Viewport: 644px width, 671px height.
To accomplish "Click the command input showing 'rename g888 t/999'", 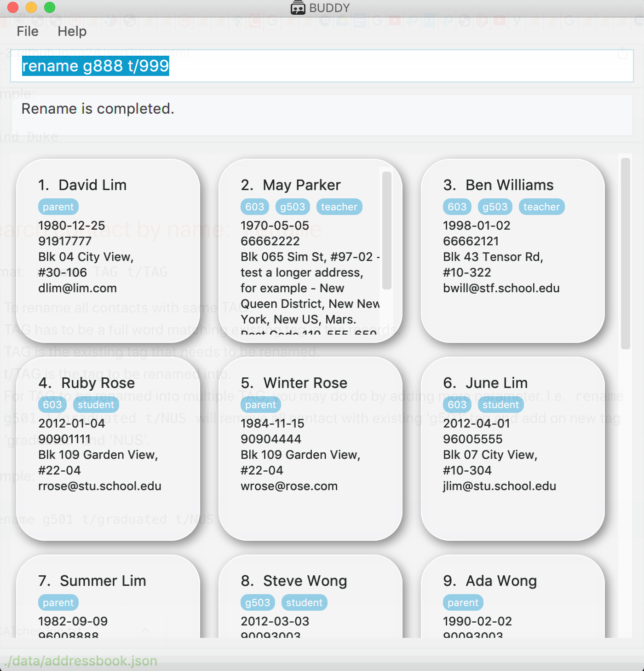I will (96, 66).
